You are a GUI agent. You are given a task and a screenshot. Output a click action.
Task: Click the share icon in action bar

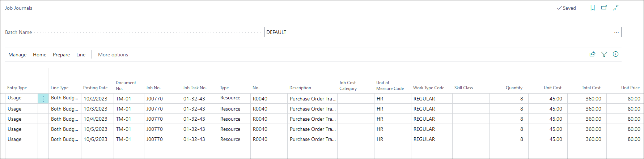[x=592, y=54]
